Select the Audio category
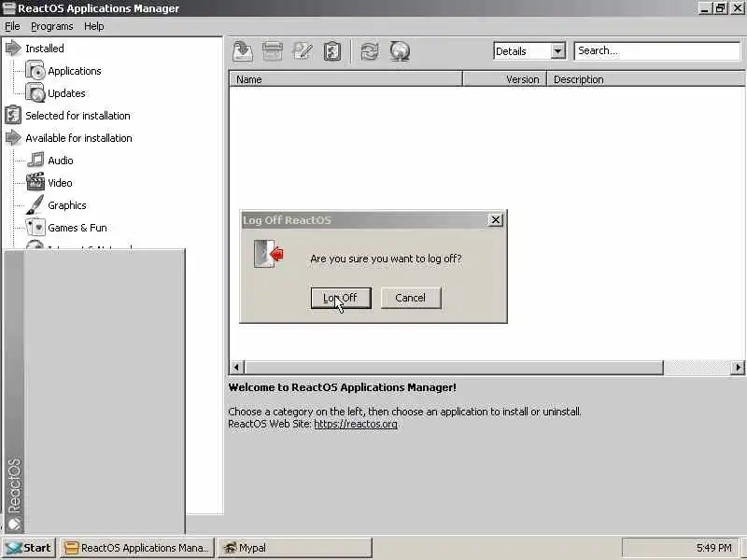 tap(61, 161)
